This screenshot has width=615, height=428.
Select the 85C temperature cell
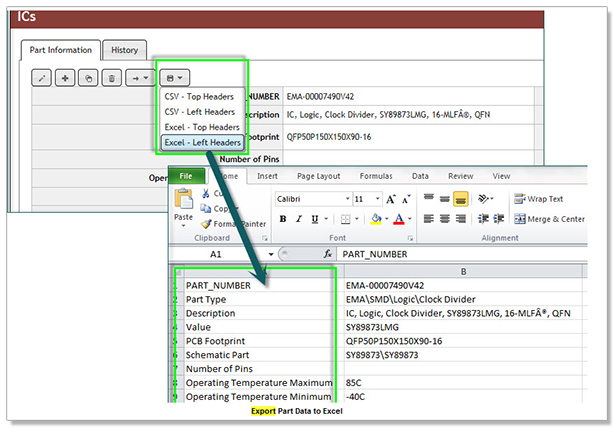pyautogui.click(x=464, y=383)
